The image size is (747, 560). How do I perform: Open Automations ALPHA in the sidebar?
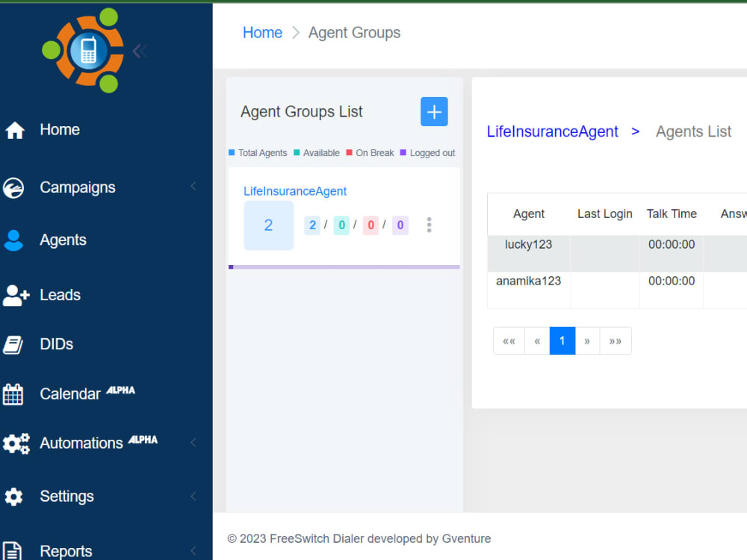[99, 442]
